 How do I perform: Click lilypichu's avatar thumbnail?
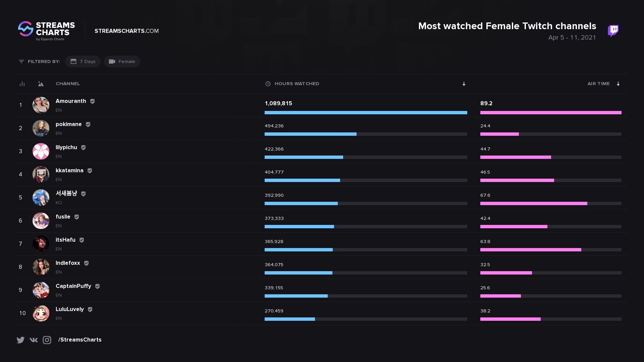(x=41, y=152)
